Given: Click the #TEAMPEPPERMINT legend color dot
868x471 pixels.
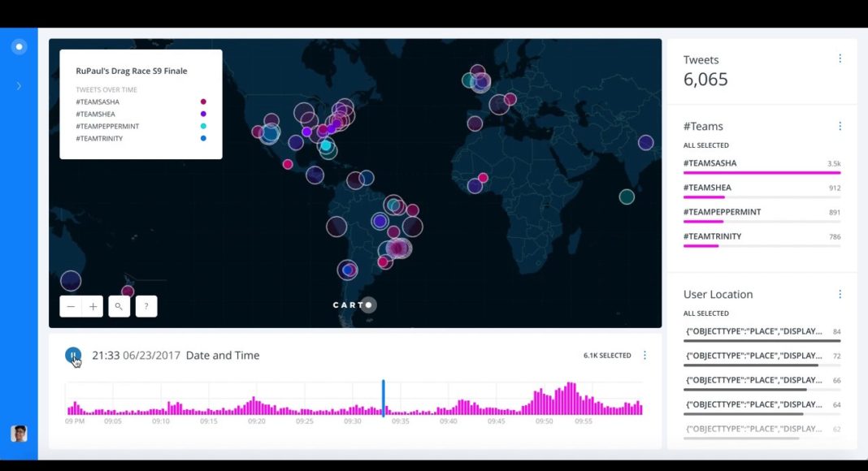Looking at the screenshot, I should pos(203,126).
